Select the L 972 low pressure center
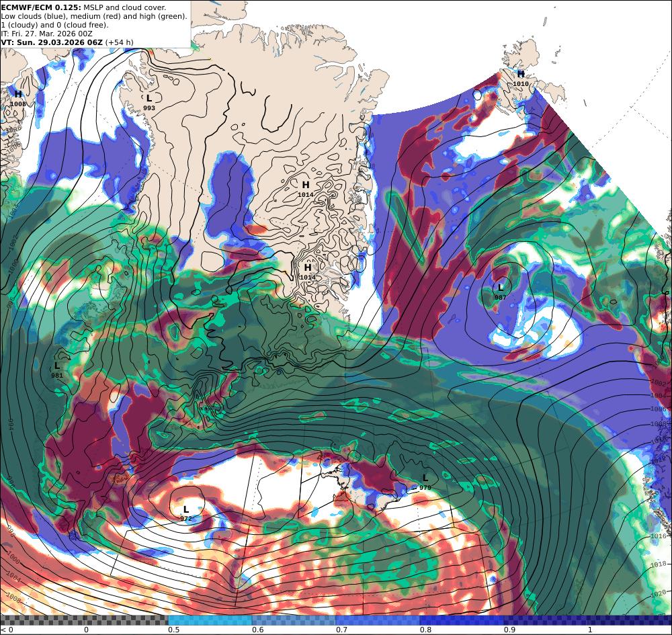Screen dimensions: 672x635 (186, 513)
